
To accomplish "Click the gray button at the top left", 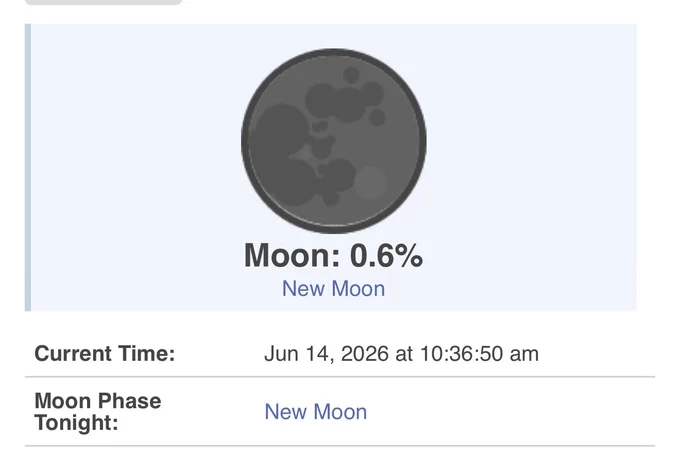I will [103, 2].
